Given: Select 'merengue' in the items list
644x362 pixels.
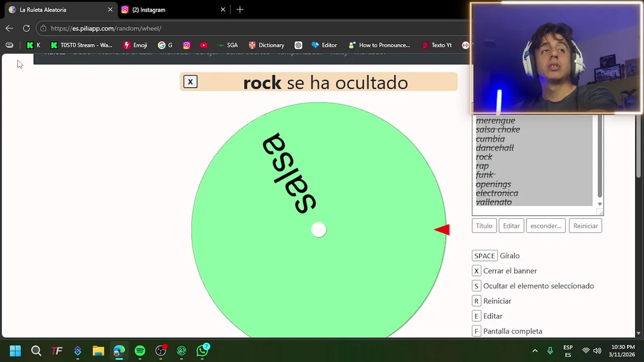Looking at the screenshot, I should click(x=496, y=121).
